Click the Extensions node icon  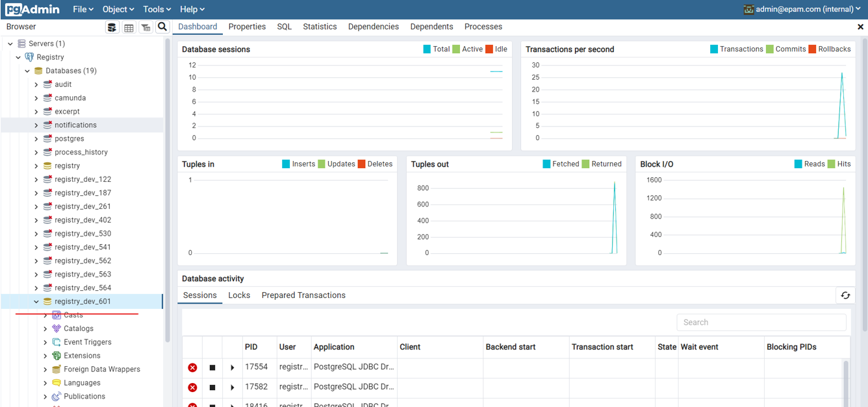pos(57,356)
